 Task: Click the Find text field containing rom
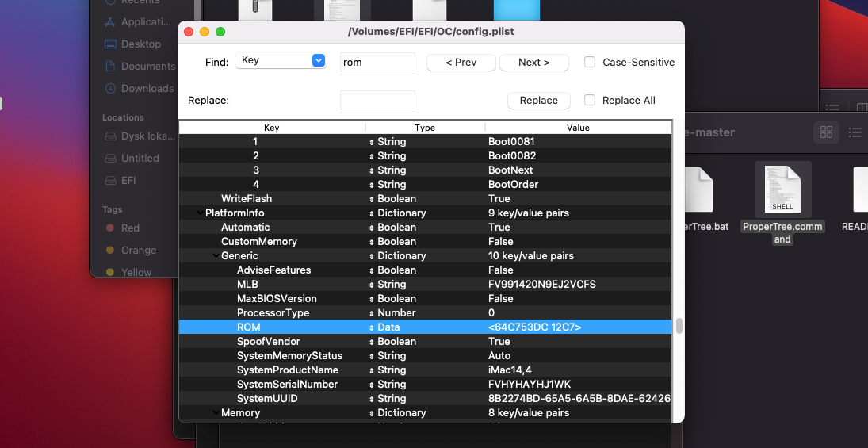tap(377, 62)
